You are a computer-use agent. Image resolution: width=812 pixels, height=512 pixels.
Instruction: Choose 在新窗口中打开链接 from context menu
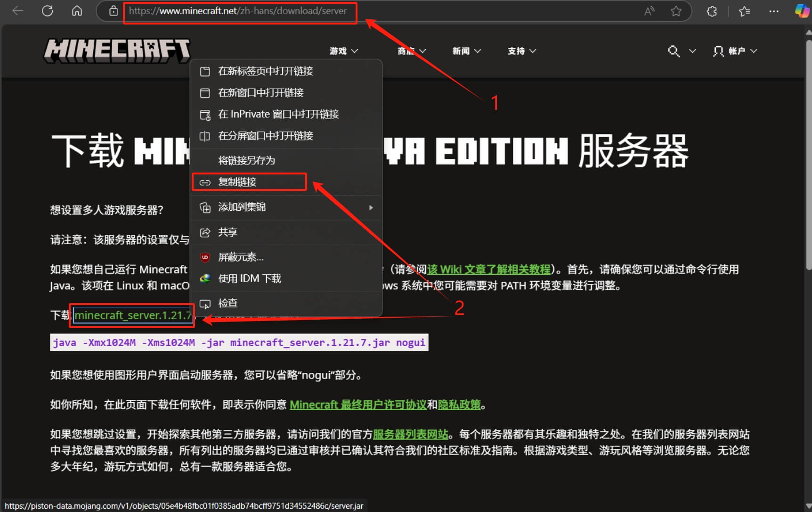click(286, 93)
